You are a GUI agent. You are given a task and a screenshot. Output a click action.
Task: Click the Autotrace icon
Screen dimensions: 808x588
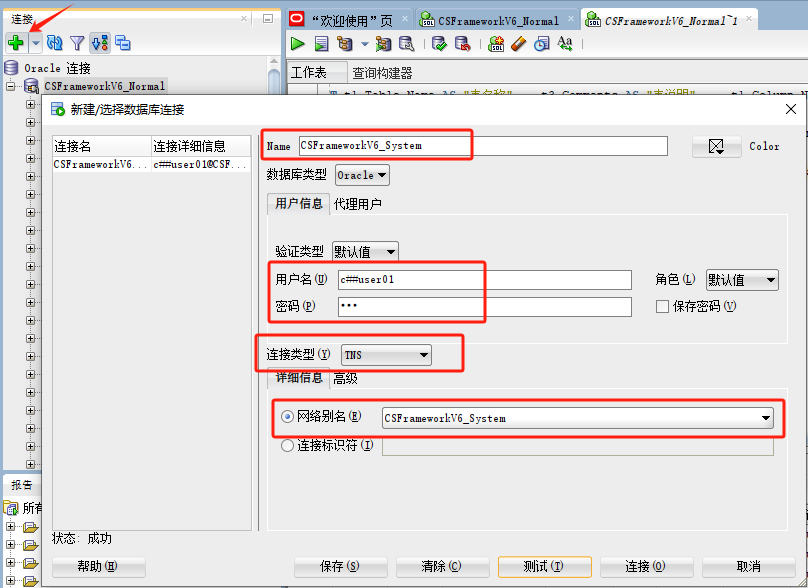tap(383, 44)
